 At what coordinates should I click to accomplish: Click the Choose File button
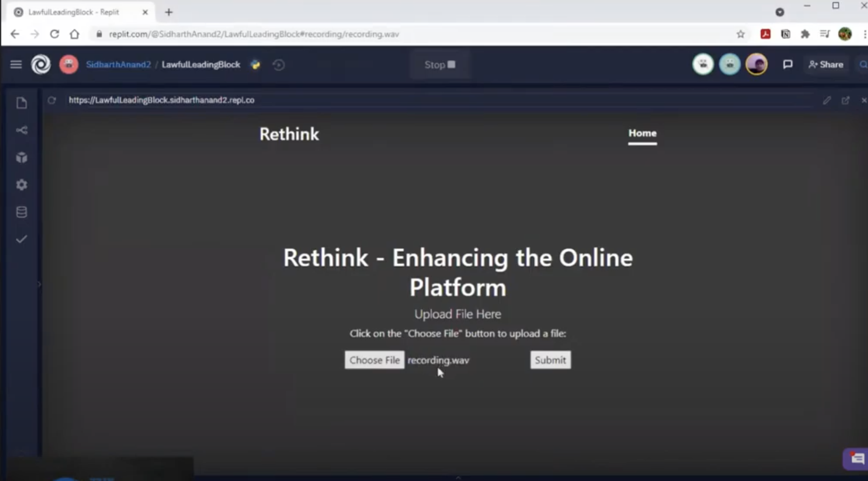374,360
